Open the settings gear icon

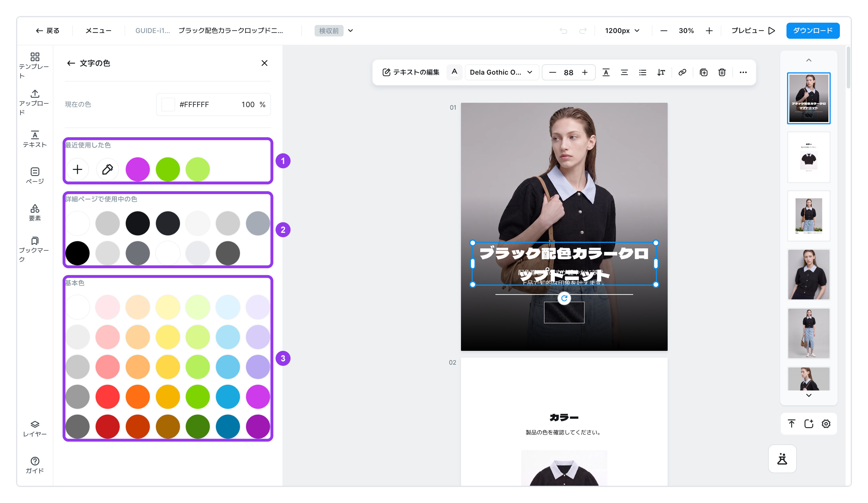click(826, 423)
